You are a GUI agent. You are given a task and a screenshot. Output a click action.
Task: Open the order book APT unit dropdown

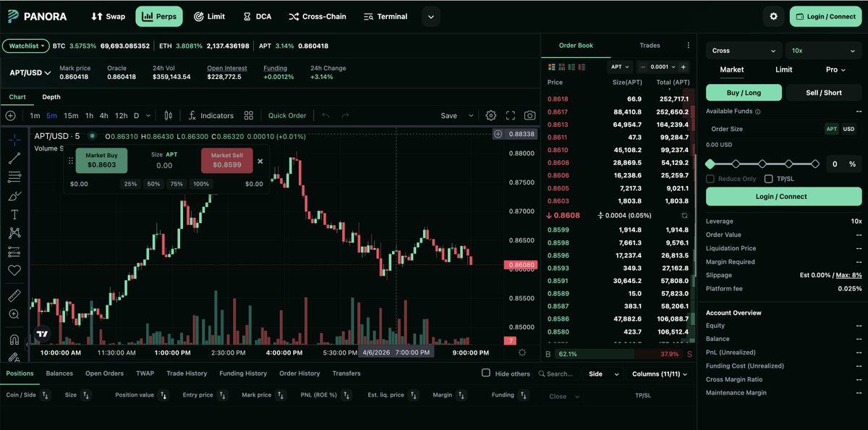point(621,67)
